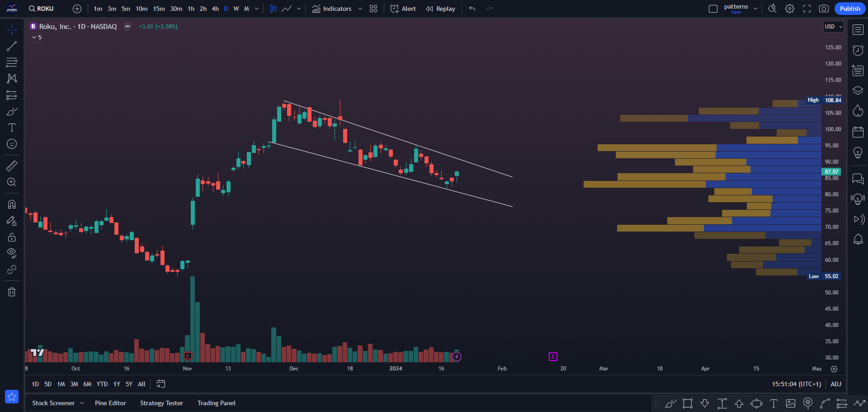Open the forecasting and measurement tools
This screenshot has width=868, height=412.
(x=12, y=95)
